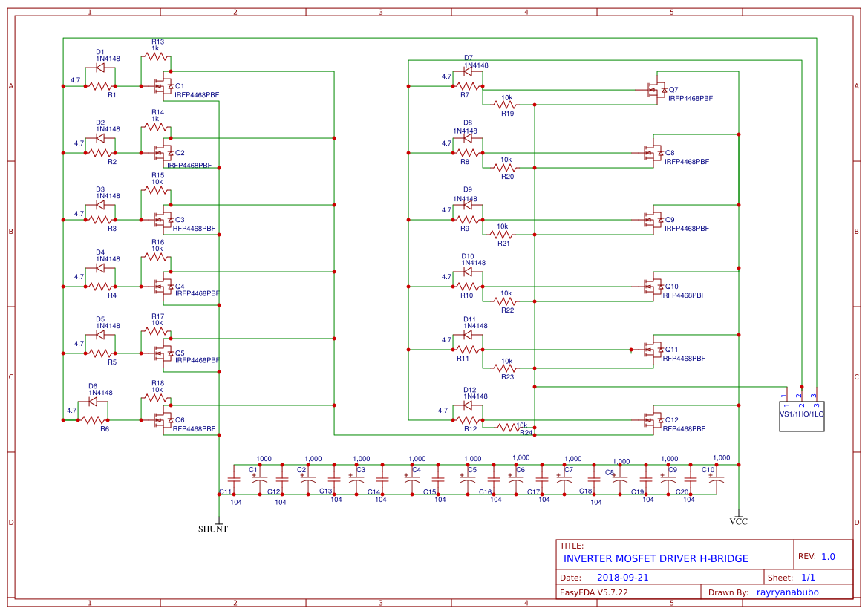Click the C5 electrolytic capacitor symbol
The width and height of the screenshot is (868, 614).
point(468,480)
